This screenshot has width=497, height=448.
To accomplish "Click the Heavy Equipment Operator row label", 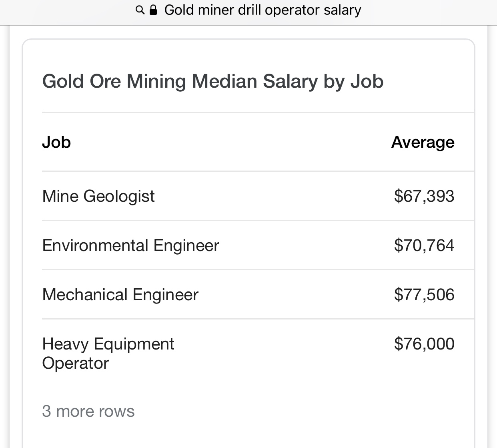I will tap(108, 354).
